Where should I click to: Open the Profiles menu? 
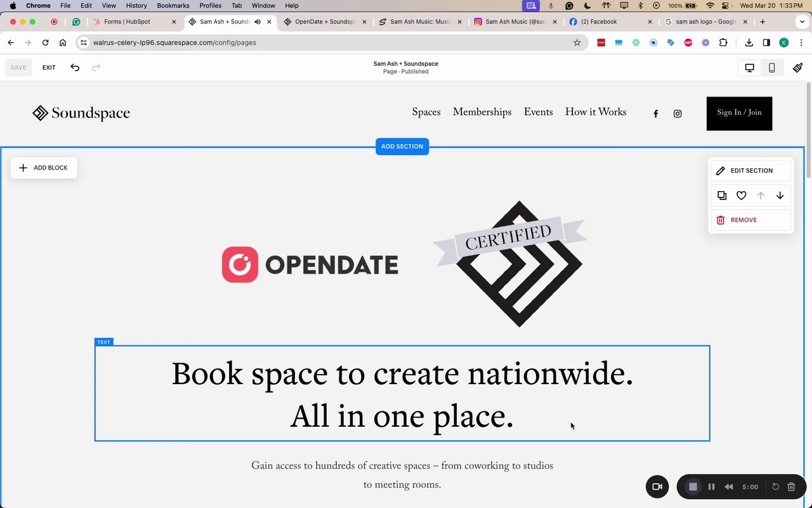pos(211,5)
